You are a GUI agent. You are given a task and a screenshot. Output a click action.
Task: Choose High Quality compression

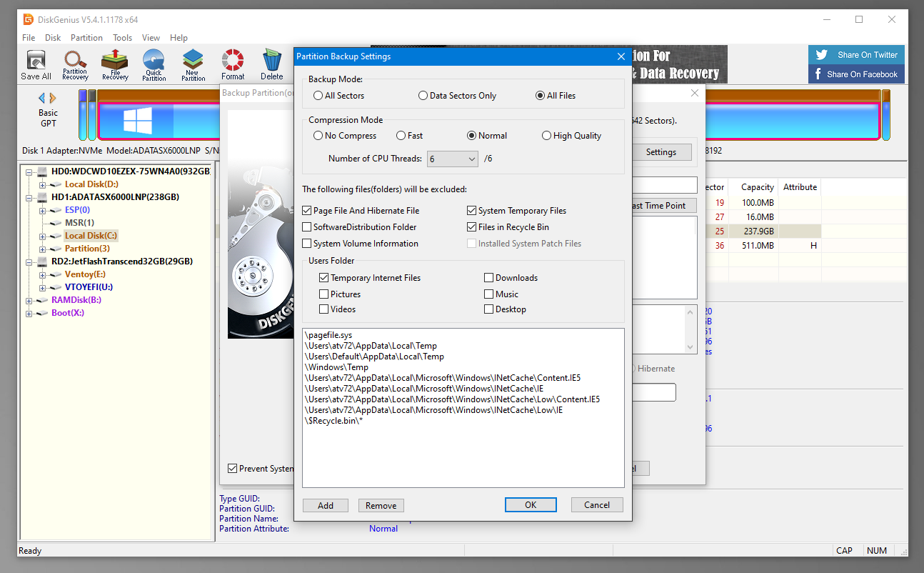click(547, 136)
